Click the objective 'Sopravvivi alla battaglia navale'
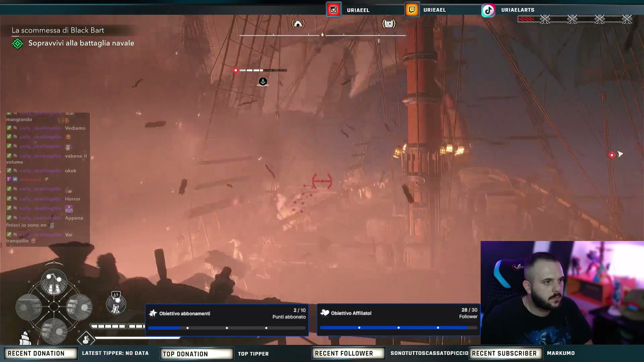Screen dimensions: 644x362 (81, 43)
